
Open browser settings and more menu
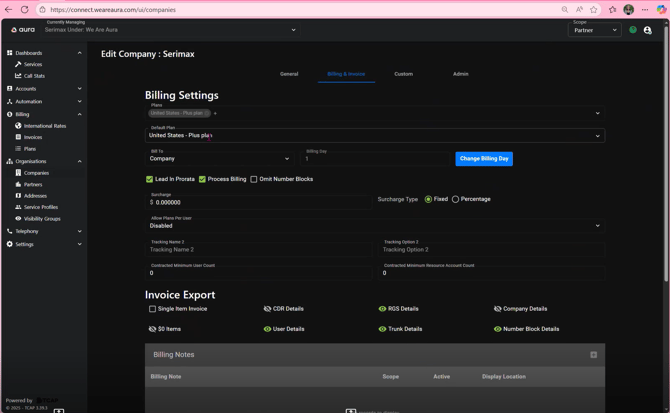tap(645, 9)
